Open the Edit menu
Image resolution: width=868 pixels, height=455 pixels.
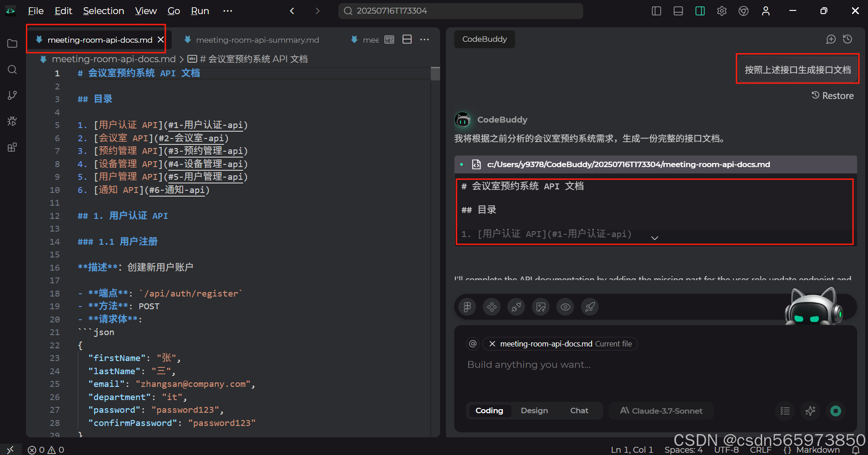[63, 11]
